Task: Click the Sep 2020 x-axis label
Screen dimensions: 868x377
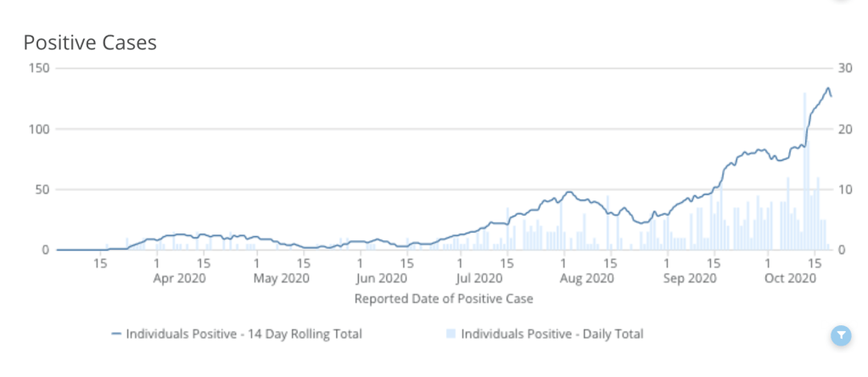Action: [691, 278]
